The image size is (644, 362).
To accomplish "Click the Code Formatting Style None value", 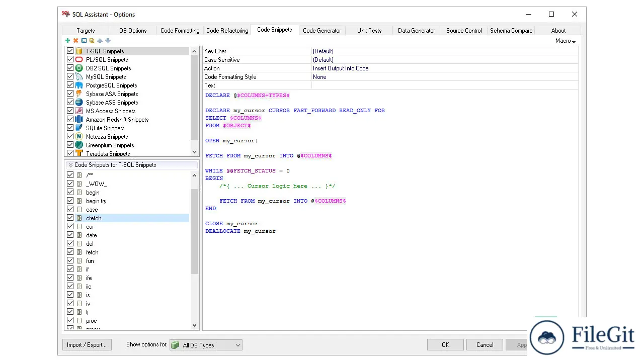I will 445,77.
